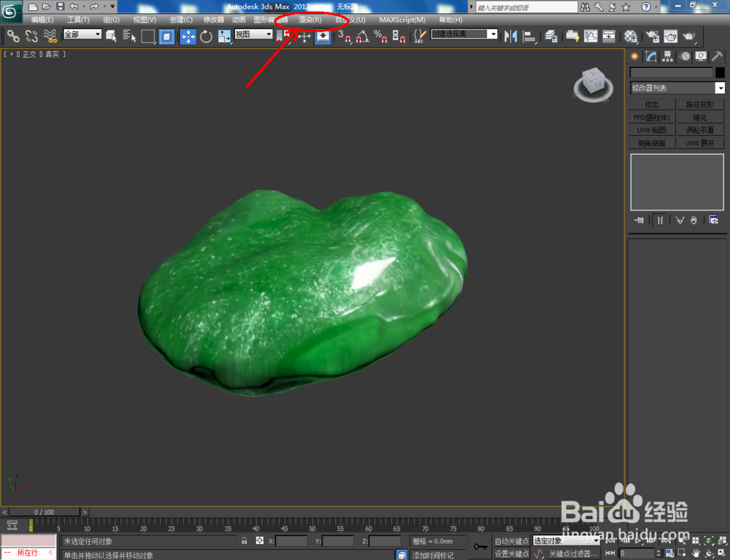Open the 编辑(E) menu
The height and width of the screenshot is (560, 730).
pos(42,20)
